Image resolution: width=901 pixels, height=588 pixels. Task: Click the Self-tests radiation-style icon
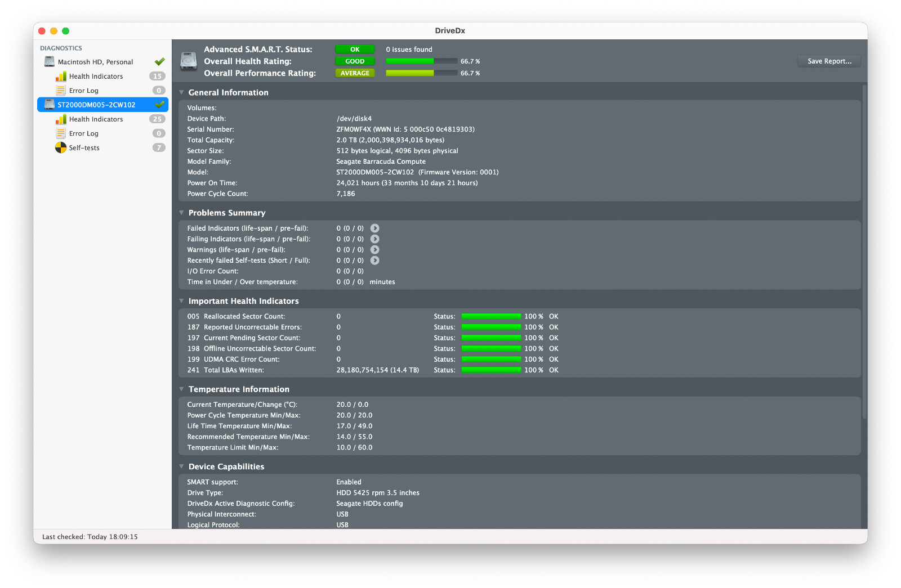point(61,148)
